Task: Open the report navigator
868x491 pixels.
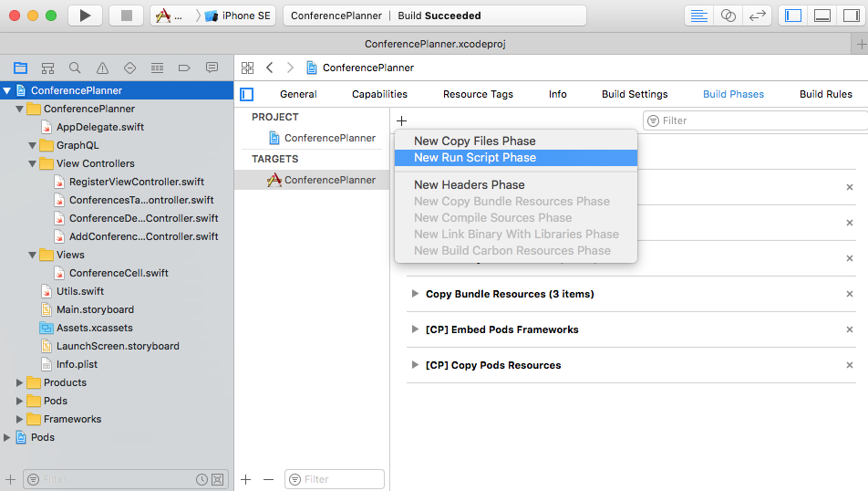Action: click(x=212, y=68)
